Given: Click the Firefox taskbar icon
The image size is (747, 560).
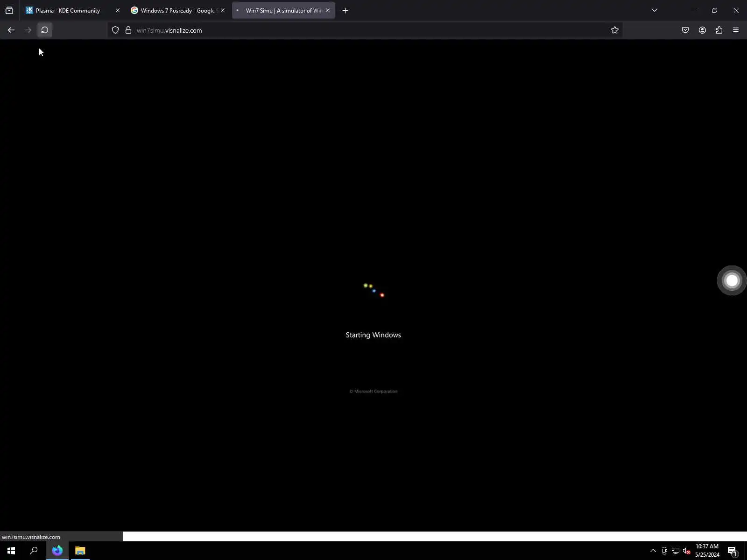Looking at the screenshot, I should point(57,551).
